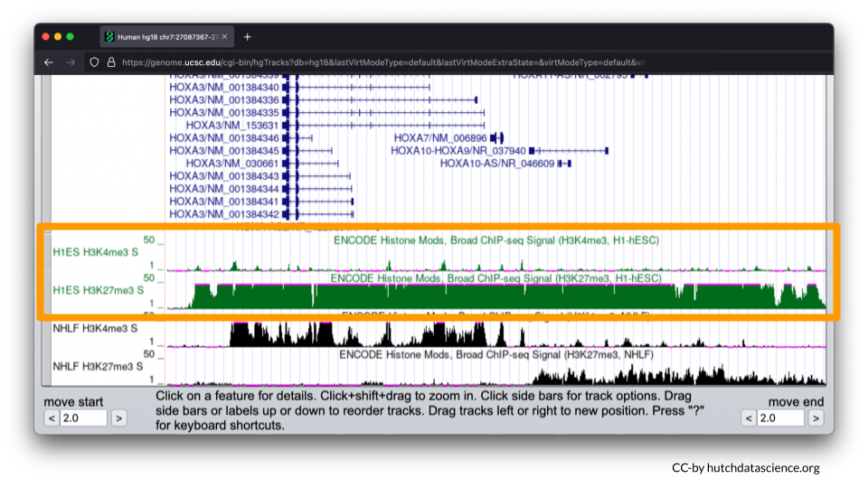
Task: Click the H1ES H3K4me3 S track label
Action: click(95, 252)
